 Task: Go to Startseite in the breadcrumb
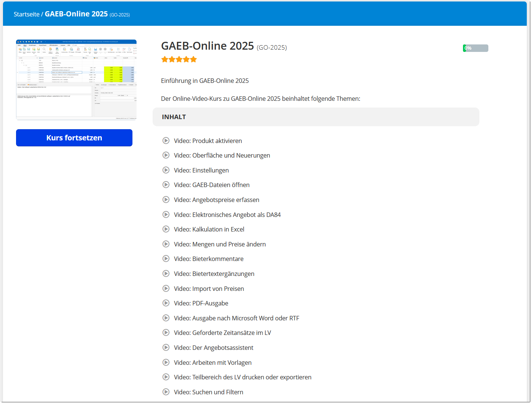(x=26, y=14)
